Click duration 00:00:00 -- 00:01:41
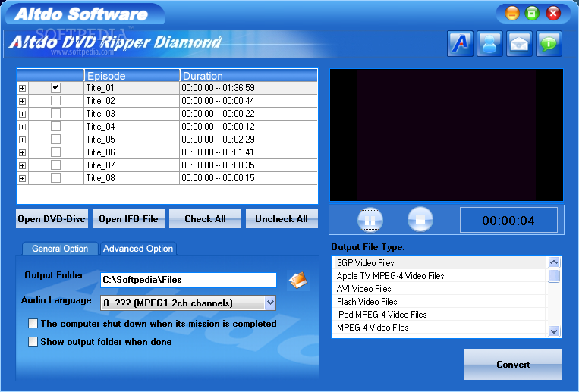 (x=218, y=152)
